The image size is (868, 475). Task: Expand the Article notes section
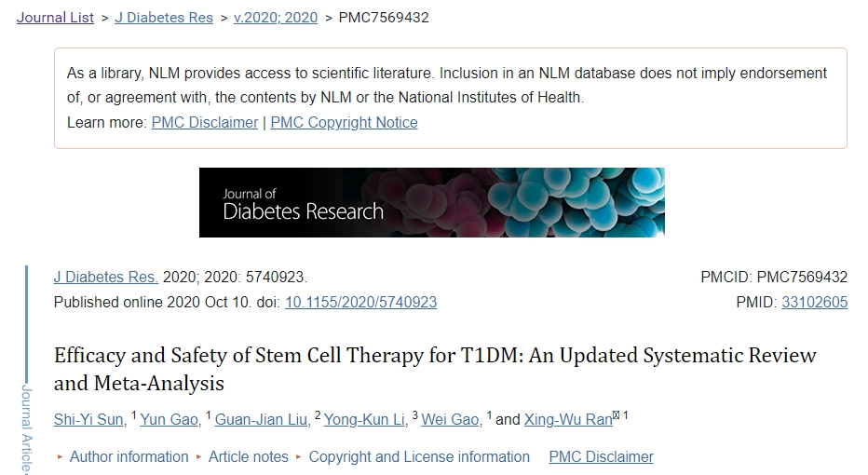(x=248, y=456)
